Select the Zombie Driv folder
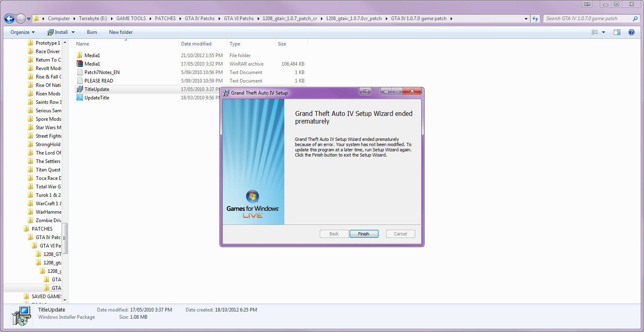 click(48, 221)
